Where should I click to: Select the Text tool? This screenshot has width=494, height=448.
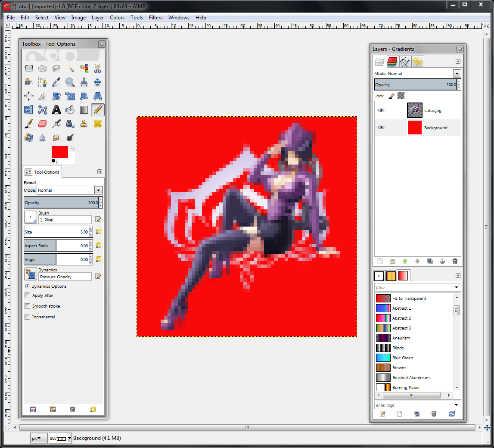tap(56, 110)
